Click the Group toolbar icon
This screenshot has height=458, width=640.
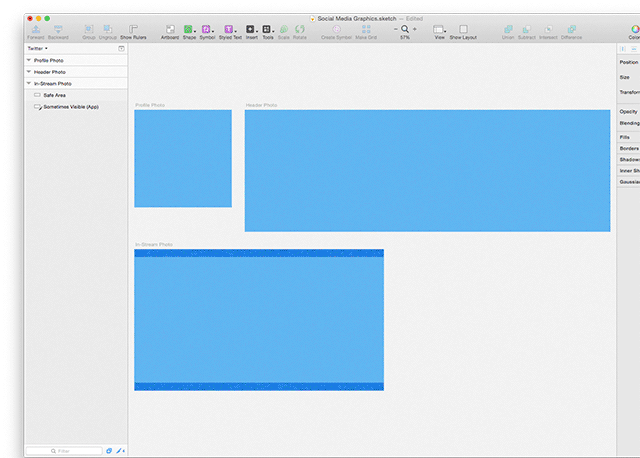(89, 29)
